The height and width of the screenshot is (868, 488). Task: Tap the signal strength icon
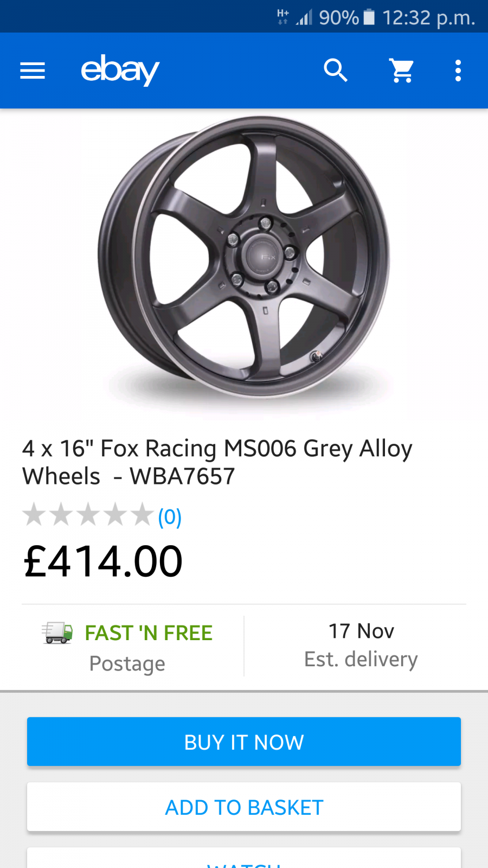[304, 18]
